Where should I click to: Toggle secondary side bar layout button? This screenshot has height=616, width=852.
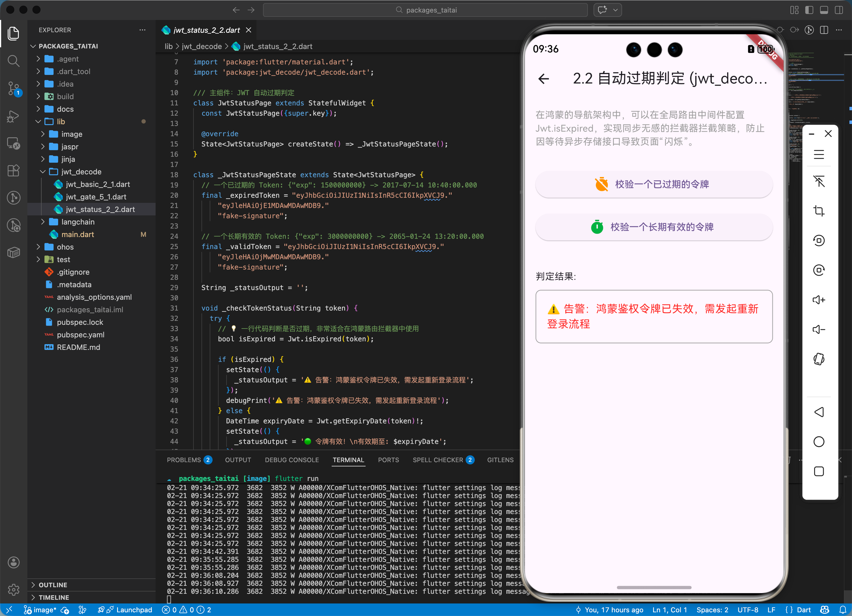[839, 10]
